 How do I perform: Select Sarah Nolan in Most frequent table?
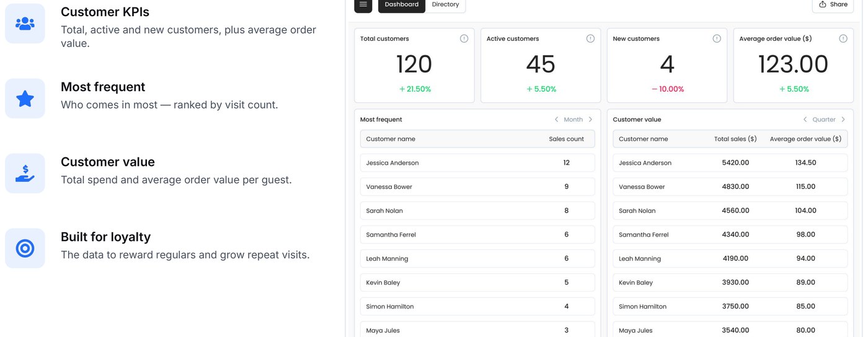click(477, 211)
